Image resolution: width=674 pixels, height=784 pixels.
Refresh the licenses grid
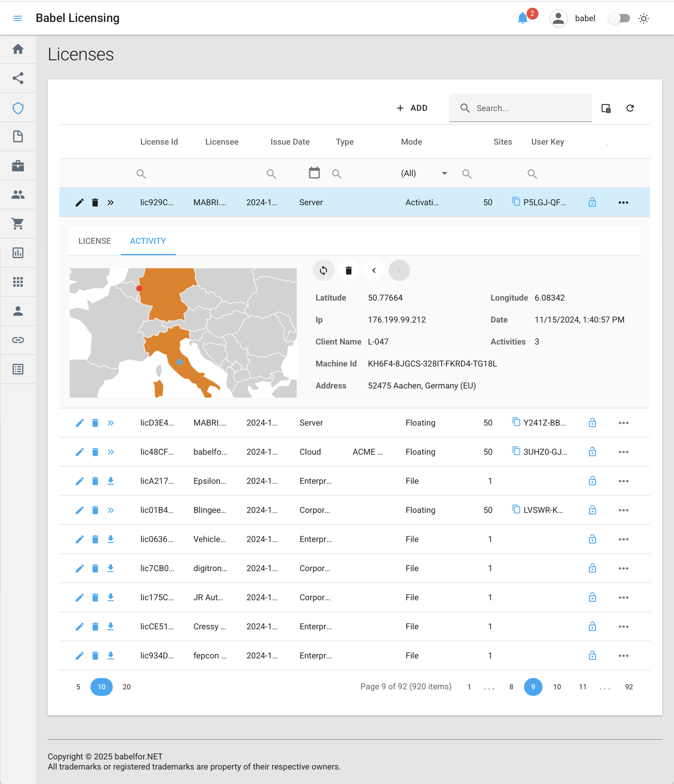(630, 108)
